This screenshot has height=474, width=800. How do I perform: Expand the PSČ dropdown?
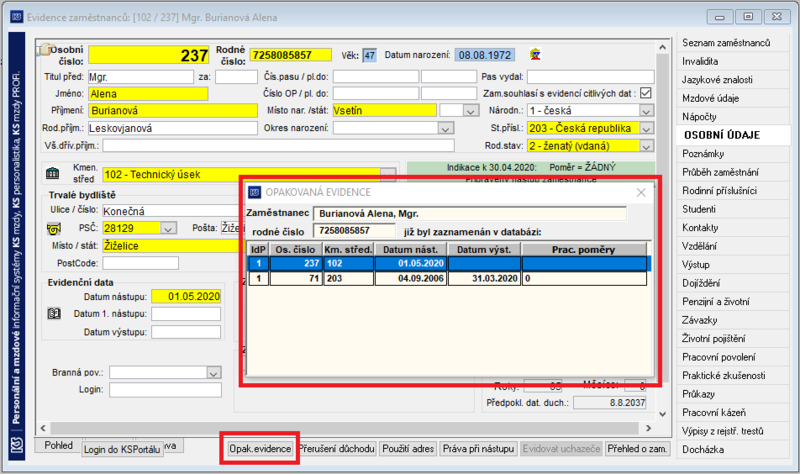click(x=169, y=229)
